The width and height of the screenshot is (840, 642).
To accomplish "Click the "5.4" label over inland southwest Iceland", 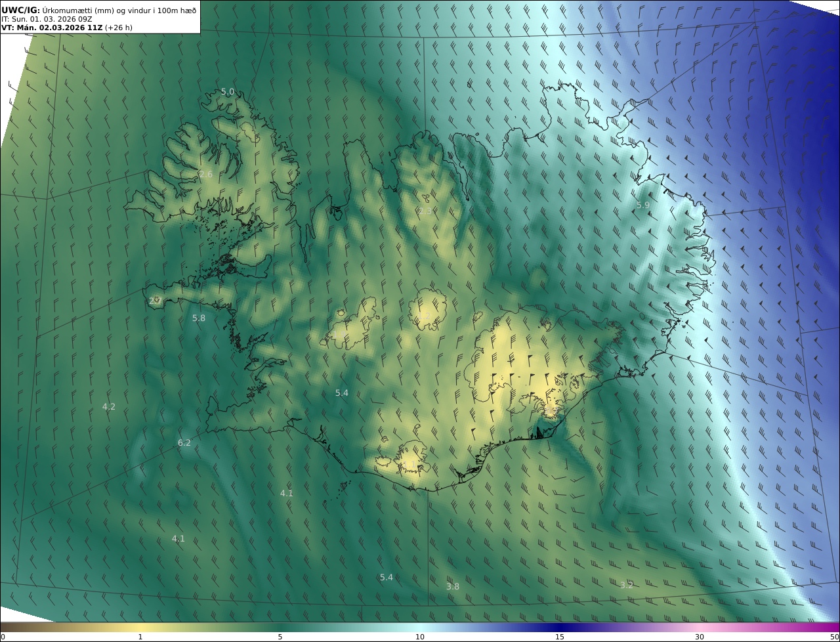I will [342, 393].
